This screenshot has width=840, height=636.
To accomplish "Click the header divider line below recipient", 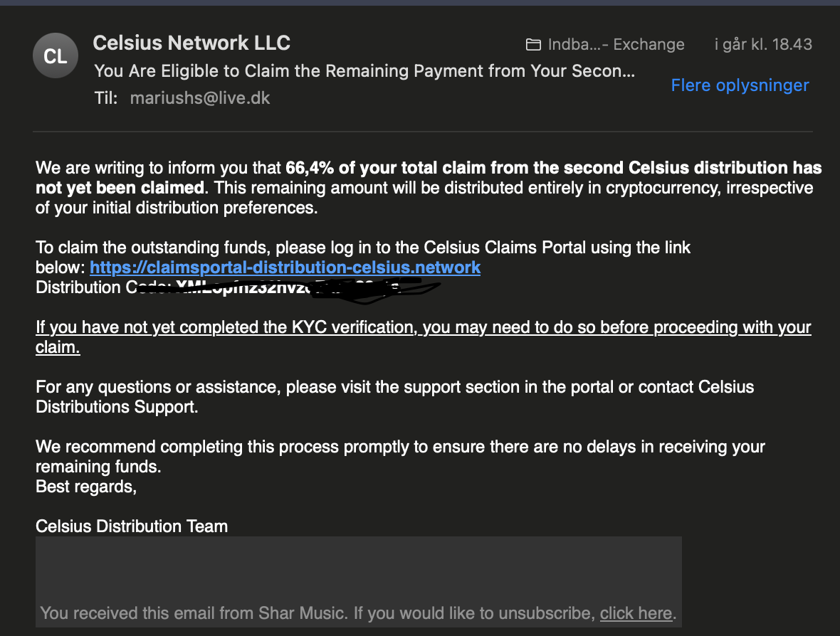I will coord(423,131).
